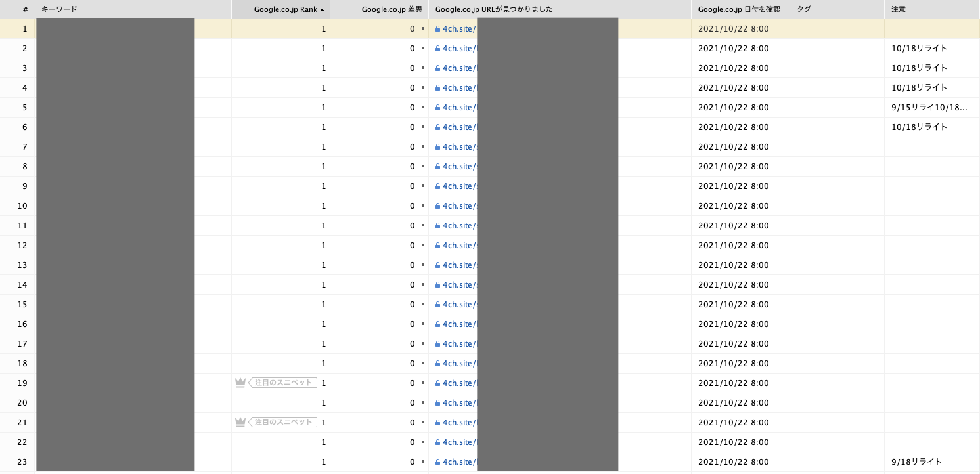Viewport: 980px width, 474px height.
Task: Click the 注目のスニペット badge in row 21
Action: pyautogui.click(x=283, y=422)
